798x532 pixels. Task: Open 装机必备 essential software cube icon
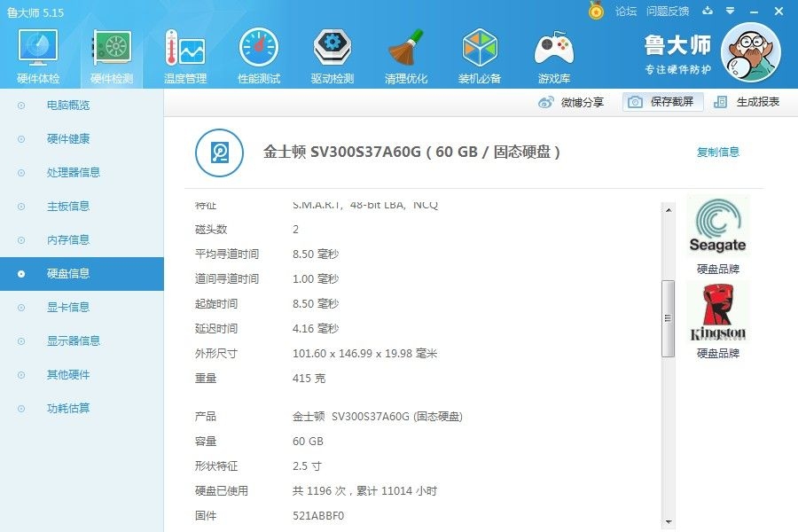(x=480, y=56)
